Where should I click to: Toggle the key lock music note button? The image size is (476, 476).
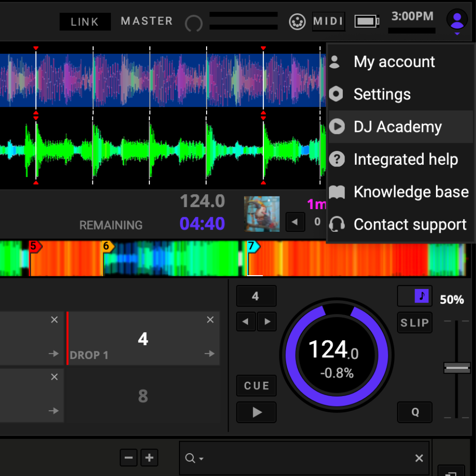[415, 296]
